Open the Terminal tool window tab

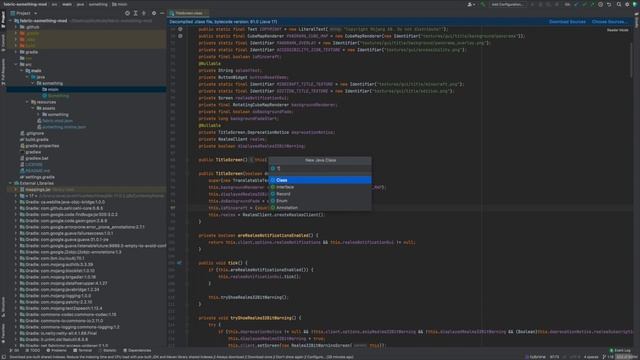[x=83, y=350]
